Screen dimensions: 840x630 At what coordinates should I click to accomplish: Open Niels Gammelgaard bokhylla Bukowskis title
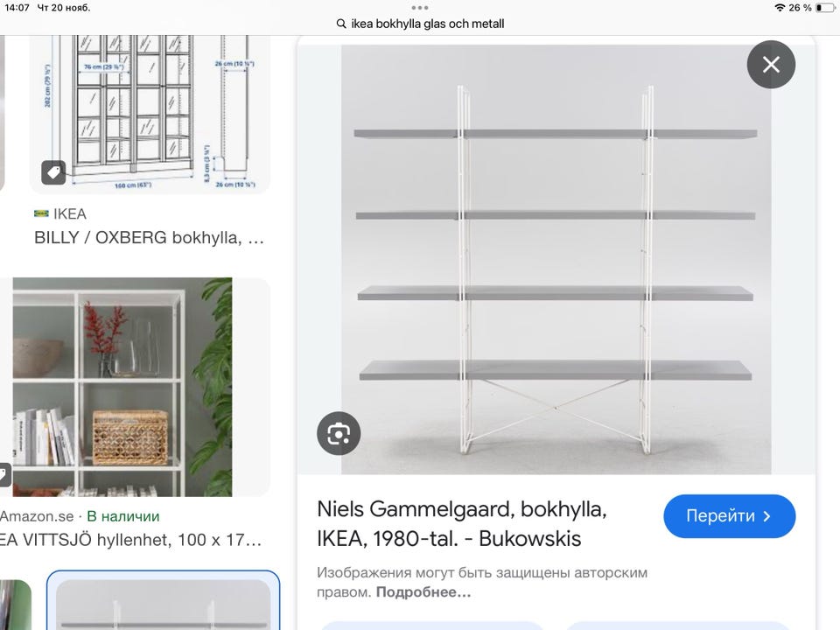462,524
